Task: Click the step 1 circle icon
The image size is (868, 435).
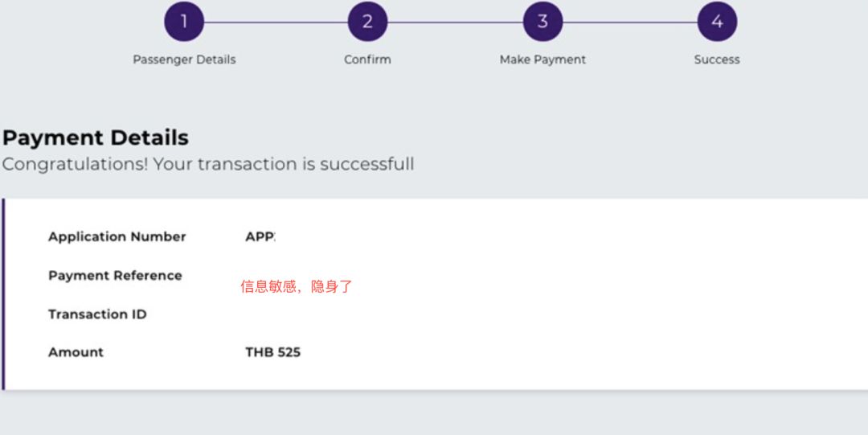Action: coord(184,22)
